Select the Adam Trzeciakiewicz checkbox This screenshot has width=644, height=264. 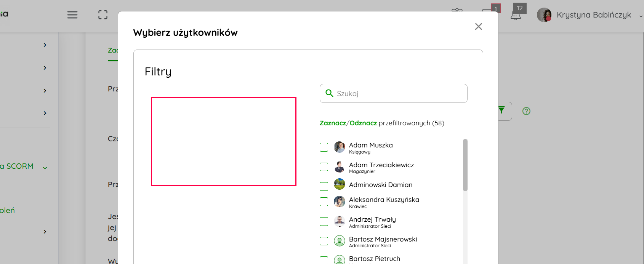click(324, 167)
